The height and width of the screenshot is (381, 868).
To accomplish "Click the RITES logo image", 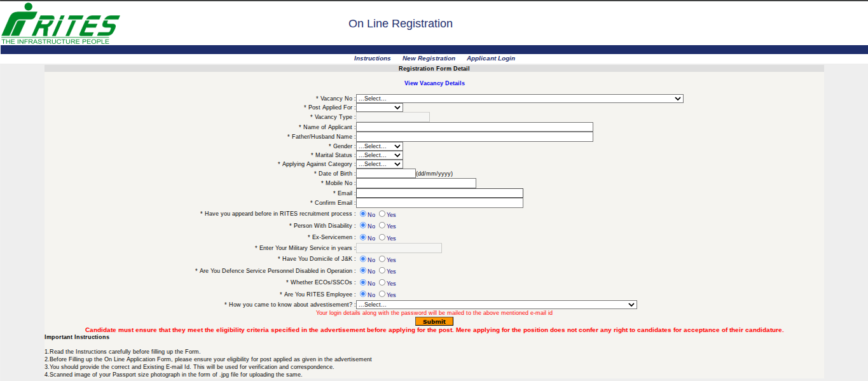I will [60, 24].
